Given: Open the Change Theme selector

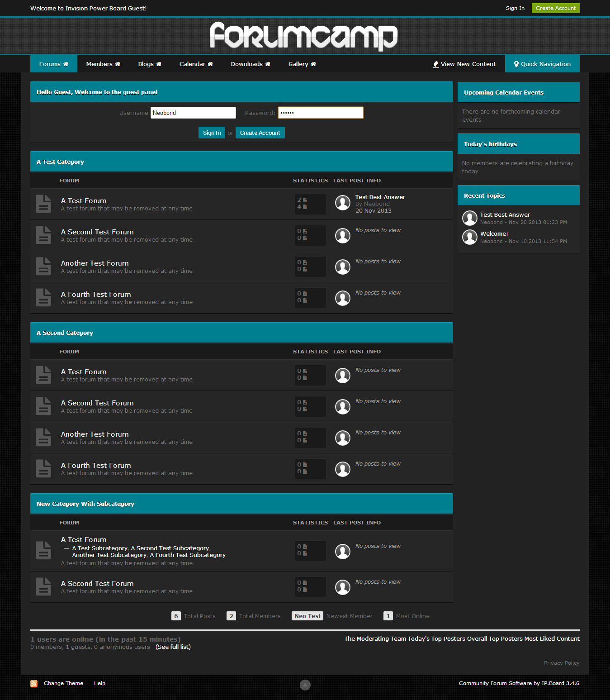Looking at the screenshot, I should 63,683.
